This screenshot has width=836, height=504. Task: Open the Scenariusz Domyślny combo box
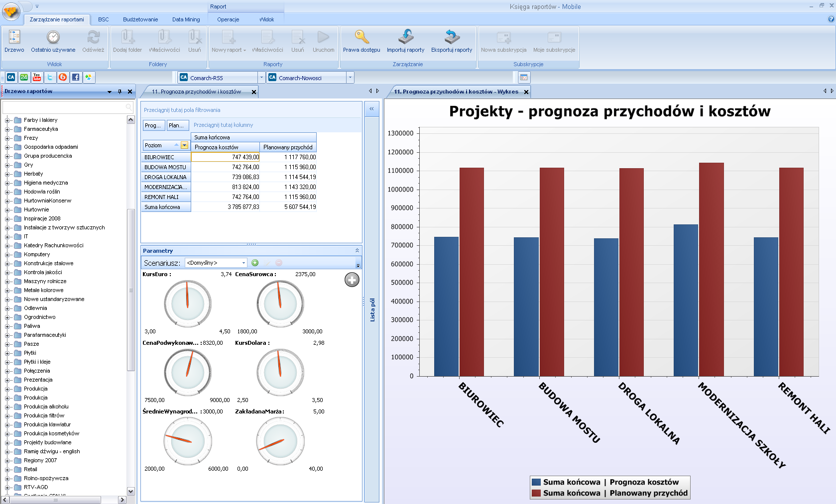click(x=216, y=263)
